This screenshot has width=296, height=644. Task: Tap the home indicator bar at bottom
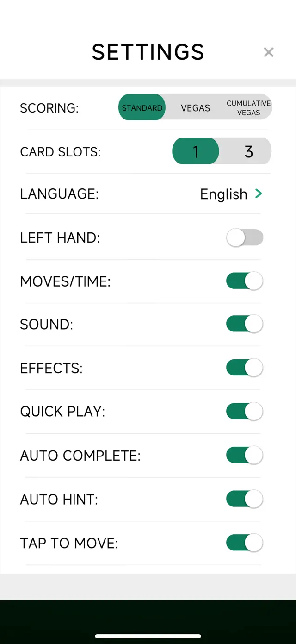pos(148,636)
